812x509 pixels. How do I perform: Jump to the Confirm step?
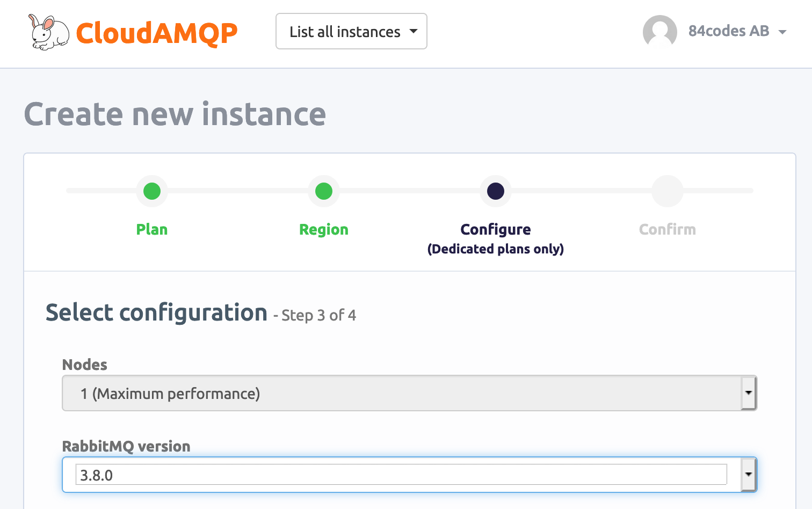click(x=668, y=229)
